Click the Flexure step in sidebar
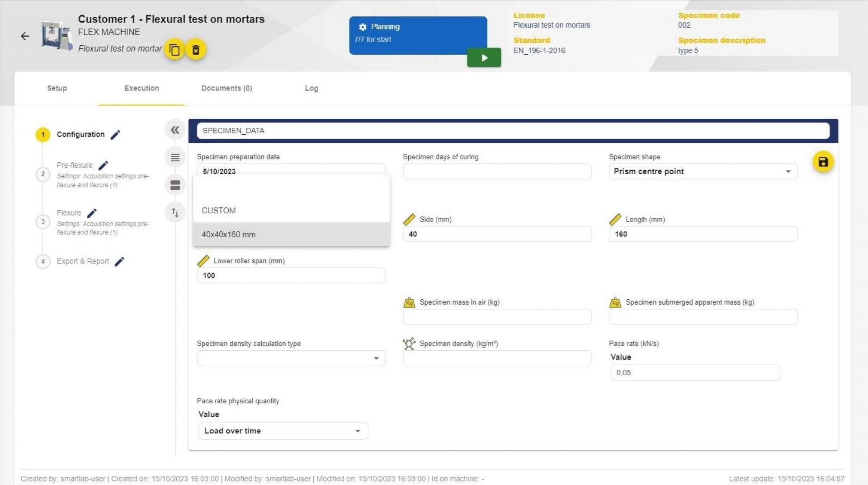Viewport: 868px width, 485px height. pos(69,213)
